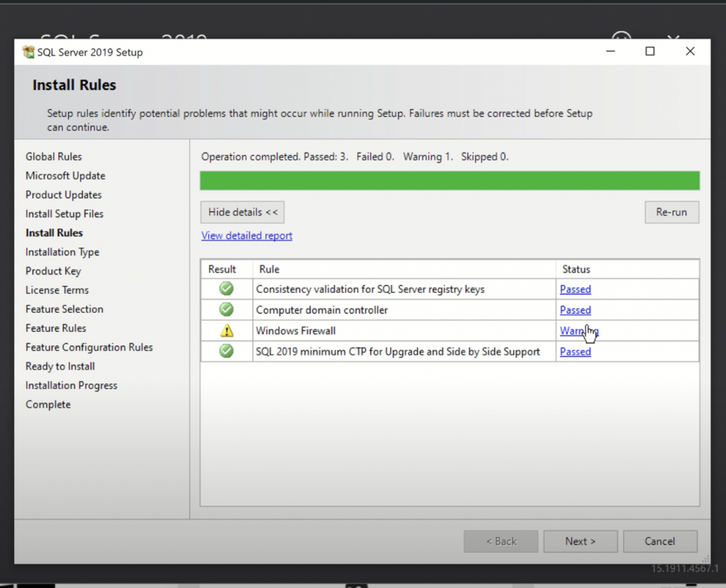
Task: Select the Installation Progress step
Action: click(72, 385)
